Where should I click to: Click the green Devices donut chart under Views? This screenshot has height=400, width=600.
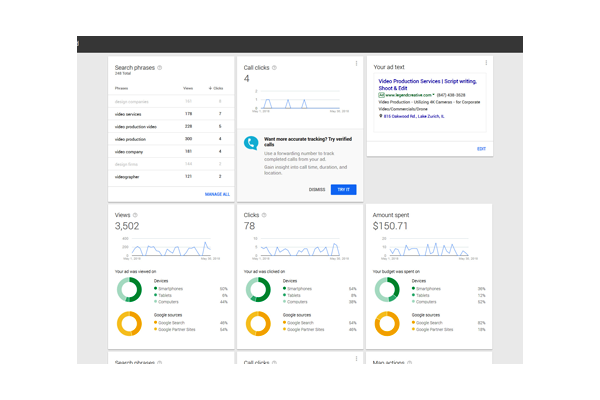pos(130,290)
